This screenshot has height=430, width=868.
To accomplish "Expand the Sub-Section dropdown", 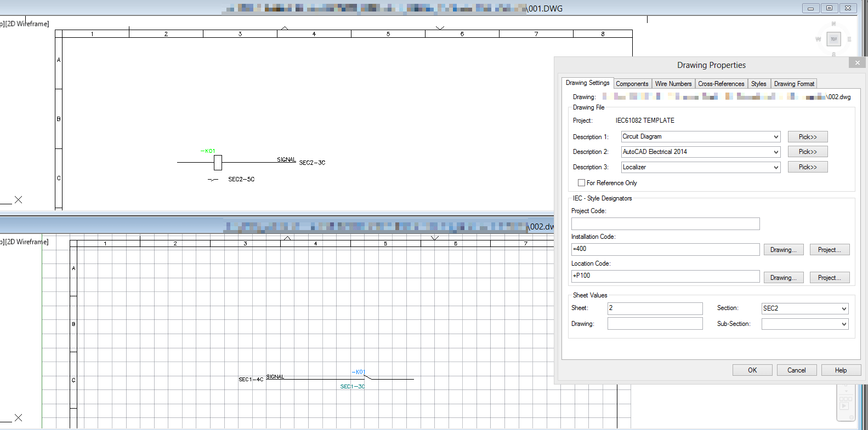I will (x=844, y=324).
